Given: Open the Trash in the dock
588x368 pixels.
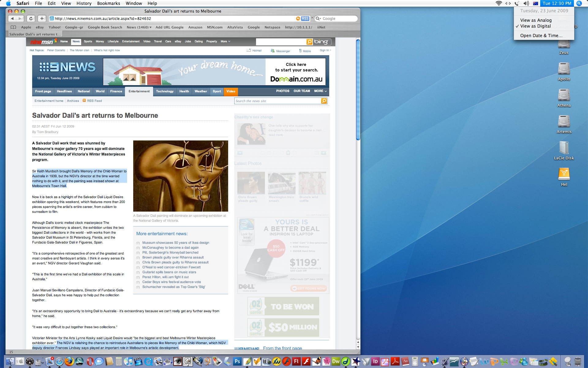Looking at the screenshot, I should click(578, 361).
